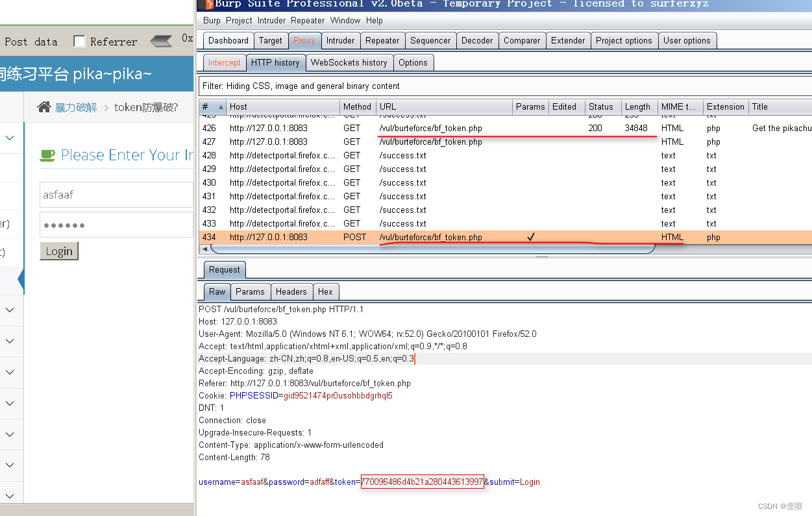This screenshot has width=812, height=516.
Task: Open the Help menu
Action: (x=375, y=20)
